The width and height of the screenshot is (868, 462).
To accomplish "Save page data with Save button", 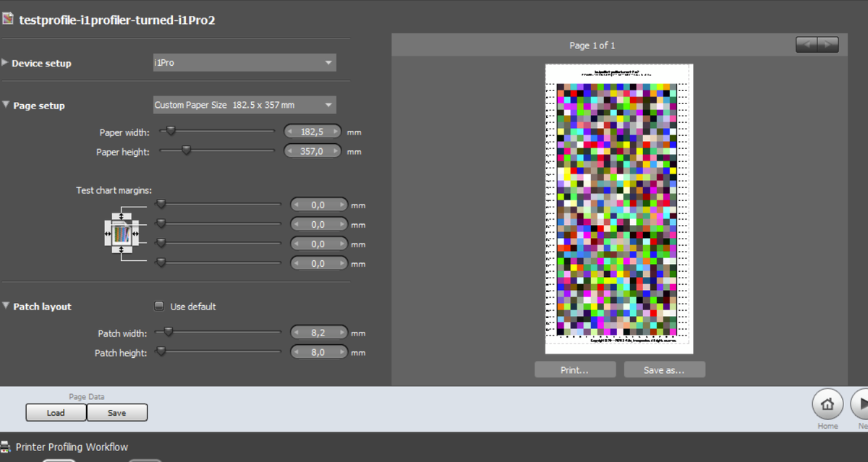I will 117,413.
